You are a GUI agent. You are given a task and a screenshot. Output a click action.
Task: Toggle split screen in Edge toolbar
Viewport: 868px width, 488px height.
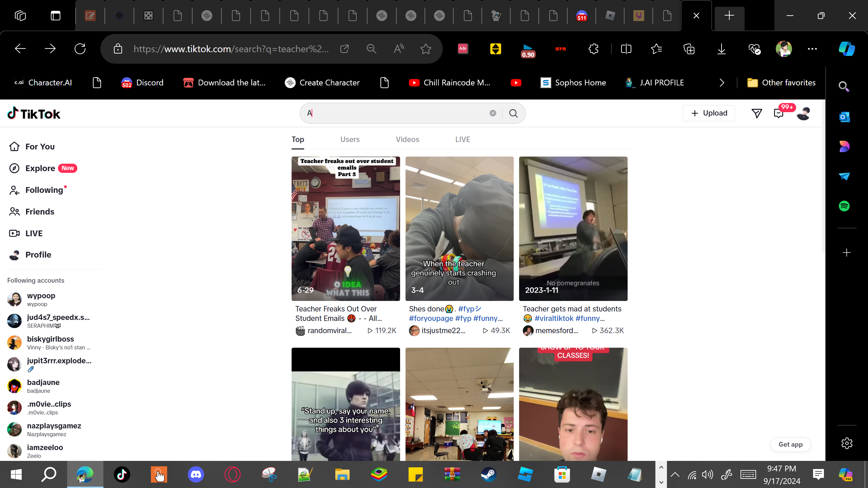[626, 49]
